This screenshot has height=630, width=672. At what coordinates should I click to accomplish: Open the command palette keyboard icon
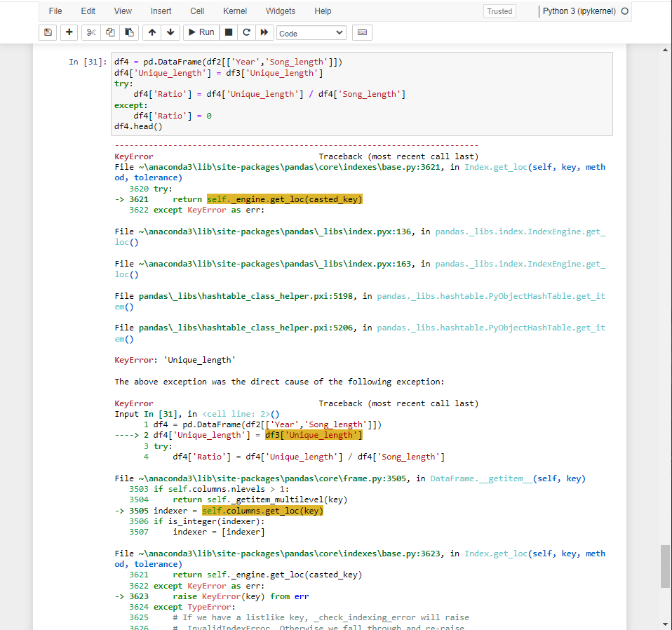pos(362,32)
